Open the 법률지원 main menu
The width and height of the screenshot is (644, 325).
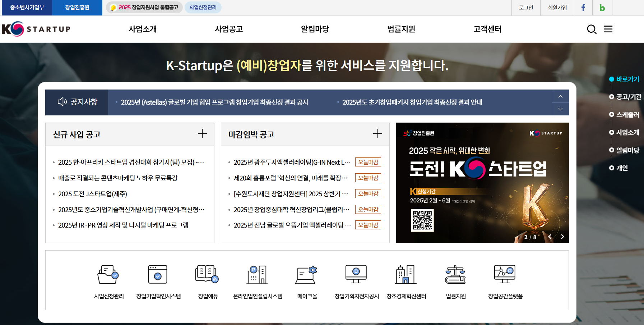tap(401, 29)
